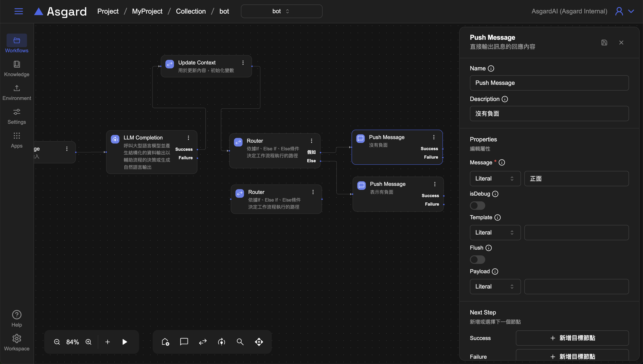This screenshot has width=643, height=364.
Task: Open the hamburger menu at top left
Action: [x=18, y=11]
